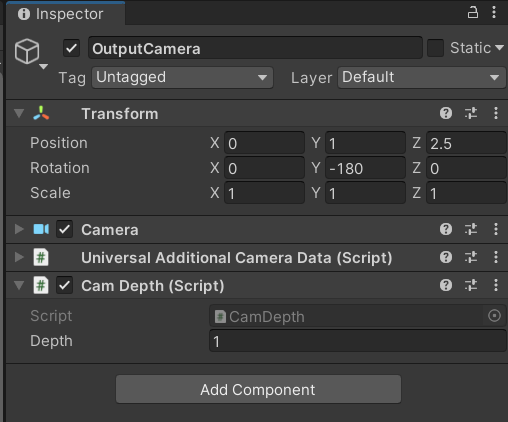Open the Tag dropdown showing Untagged
The width and height of the screenshot is (508, 422).
182,77
